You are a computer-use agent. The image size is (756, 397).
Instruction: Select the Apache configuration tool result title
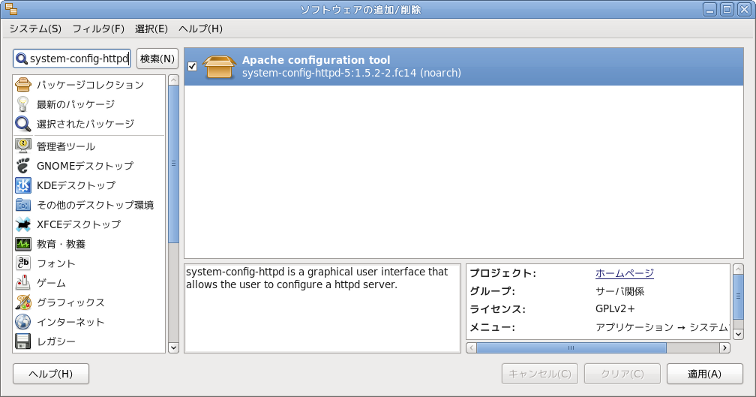316,60
